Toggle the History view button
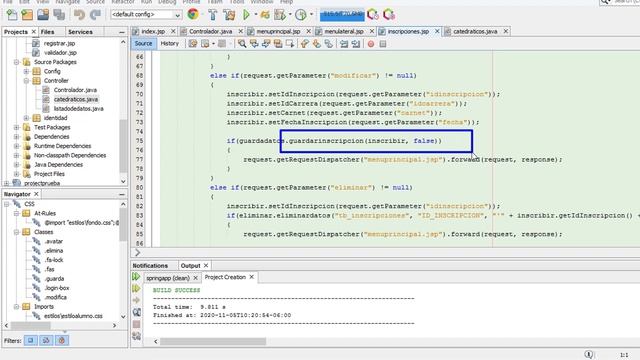 point(170,44)
